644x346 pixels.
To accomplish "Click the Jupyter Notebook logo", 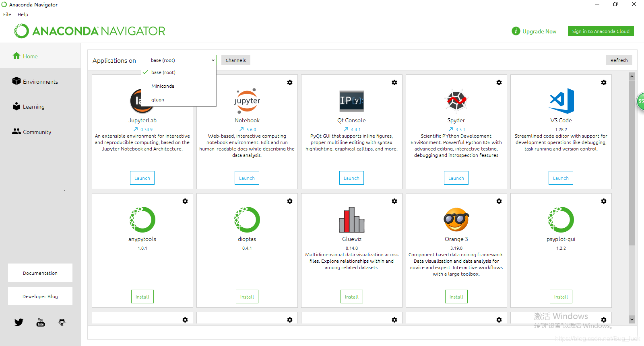I will pos(247,101).
